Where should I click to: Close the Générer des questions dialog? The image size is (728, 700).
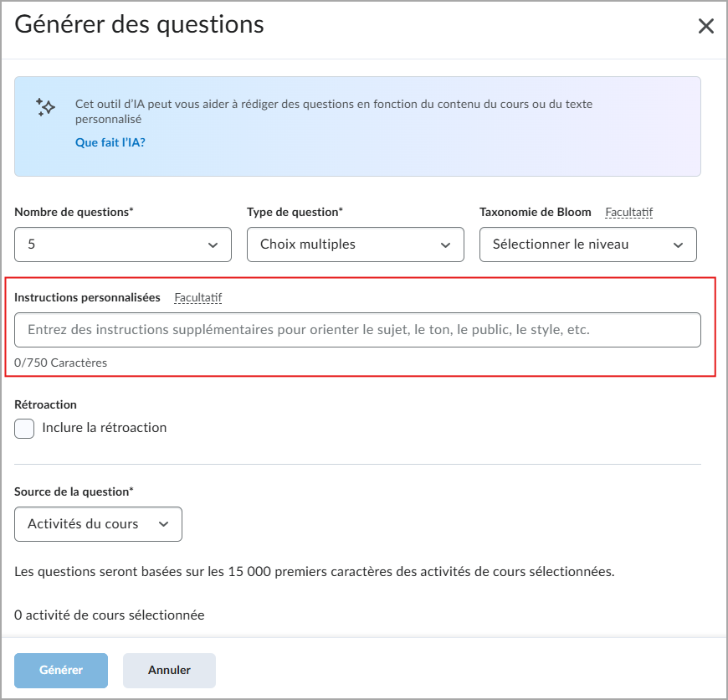[706, 26]
